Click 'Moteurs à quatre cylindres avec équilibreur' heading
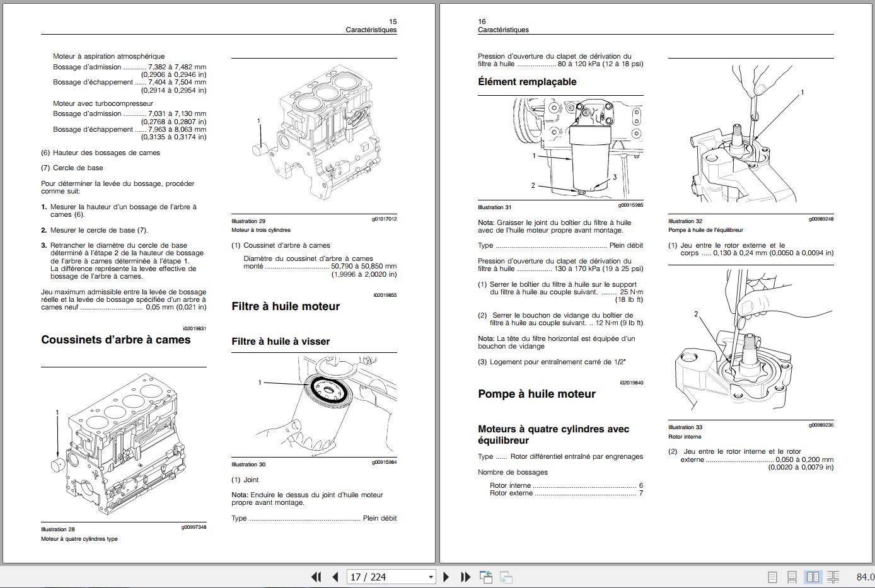 click(x=553, y=435)
